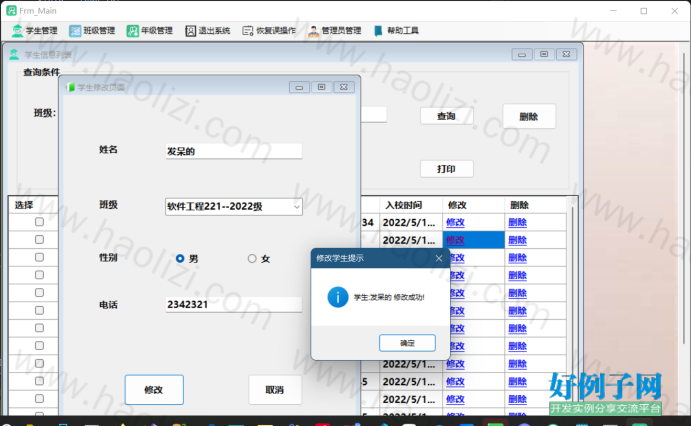Open the 班级管理 menu
Viewport: 691px width, 426px height.
point(92,31)
